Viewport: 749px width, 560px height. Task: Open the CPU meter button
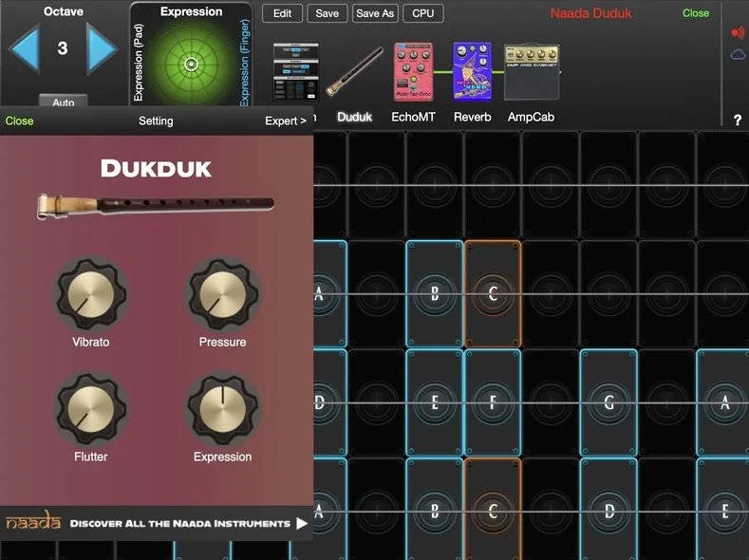pyautogui.click(x=423, y=13)
